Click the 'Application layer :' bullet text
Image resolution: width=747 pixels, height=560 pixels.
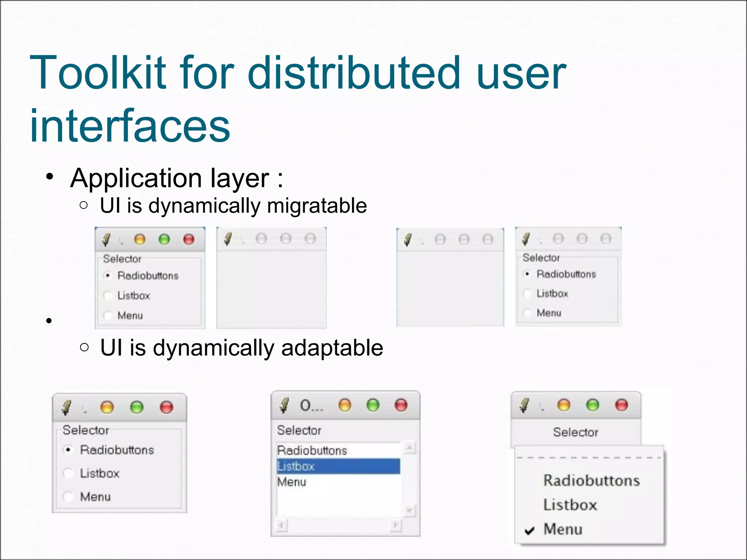pyautogui.click(x=177, y=178)
